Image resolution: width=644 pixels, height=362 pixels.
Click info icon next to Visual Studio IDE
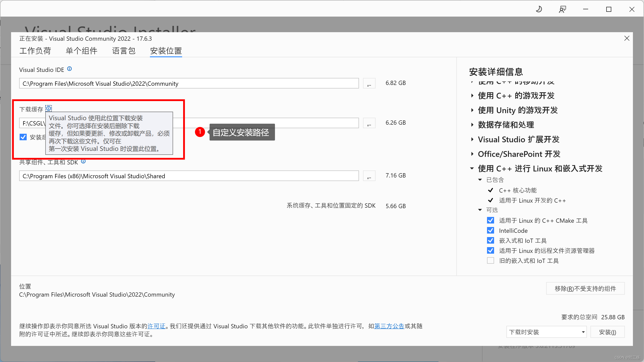[x=69, y=69]
